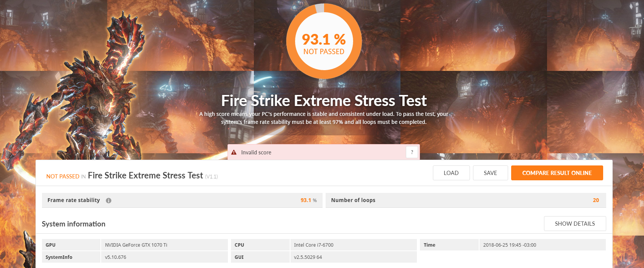The height and width of the screenshot is (268, 644).
Task: Click the SAVE button
Action: click(491, 173)
